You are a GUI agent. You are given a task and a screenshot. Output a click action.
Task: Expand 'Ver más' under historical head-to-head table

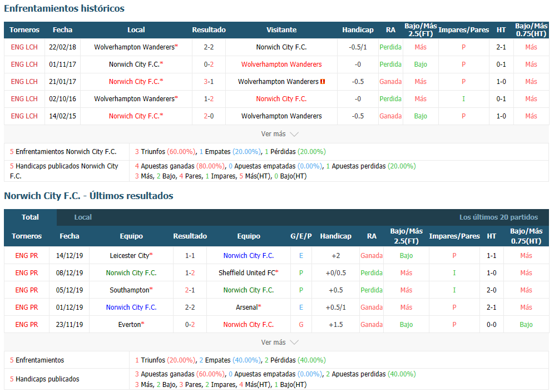coord(279,134)
